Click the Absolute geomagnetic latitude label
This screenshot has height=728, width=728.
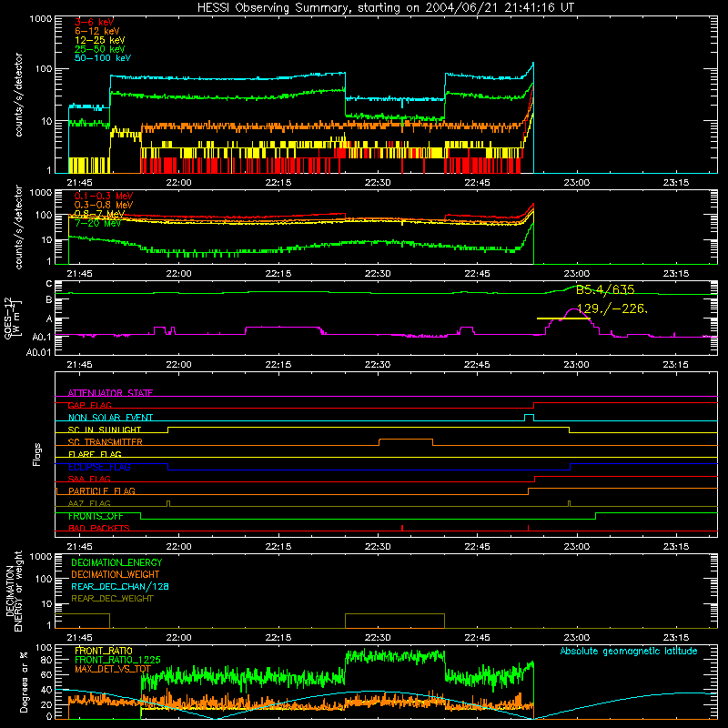629,651
